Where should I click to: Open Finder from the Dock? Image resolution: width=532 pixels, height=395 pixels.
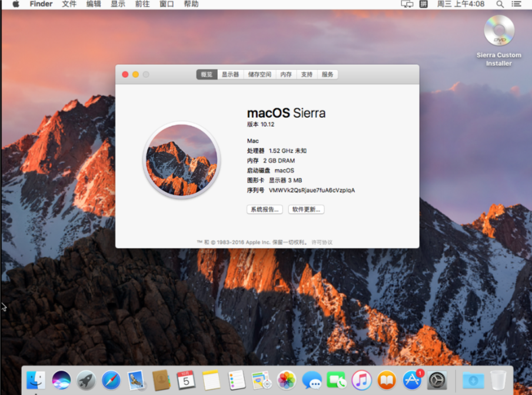click(36, 380)
